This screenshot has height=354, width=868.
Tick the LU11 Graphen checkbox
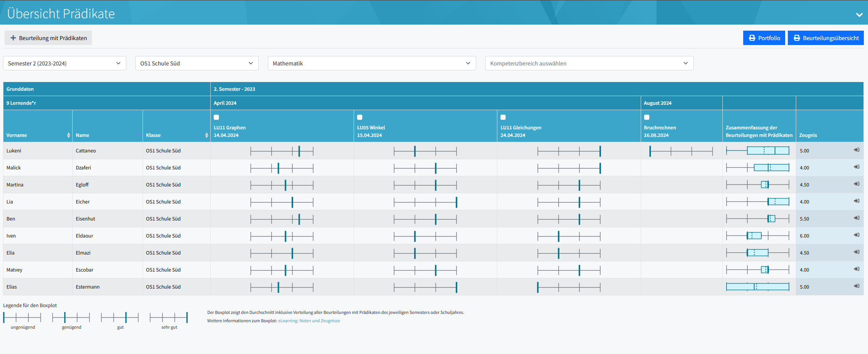pyautogui.click(x=216, y=117)
